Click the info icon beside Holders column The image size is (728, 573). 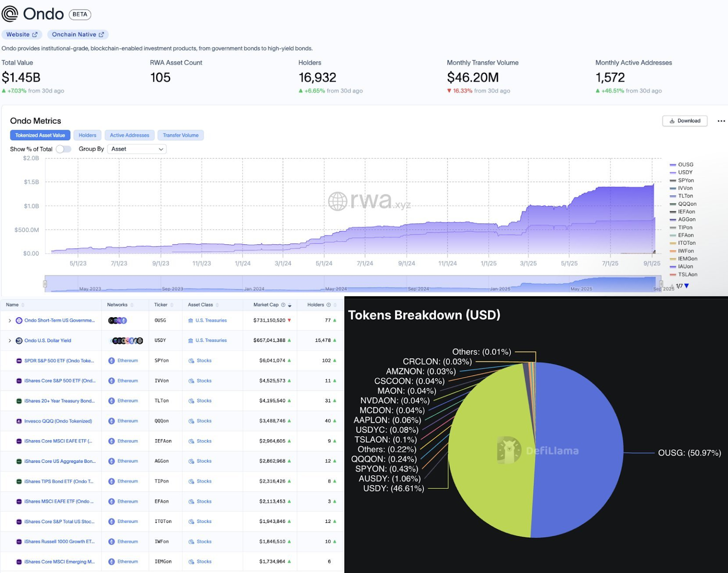(329, 305)
